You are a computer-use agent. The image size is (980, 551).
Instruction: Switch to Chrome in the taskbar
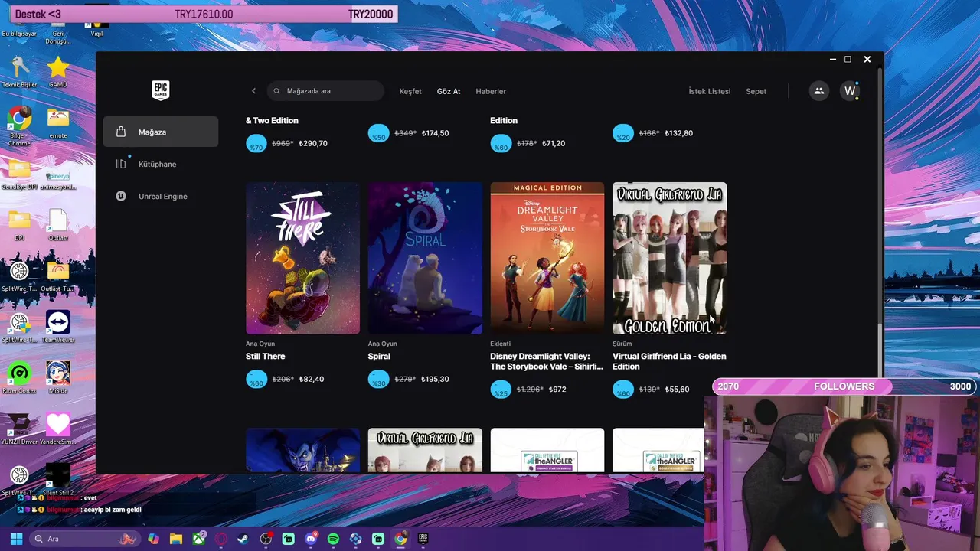(400, 539)
